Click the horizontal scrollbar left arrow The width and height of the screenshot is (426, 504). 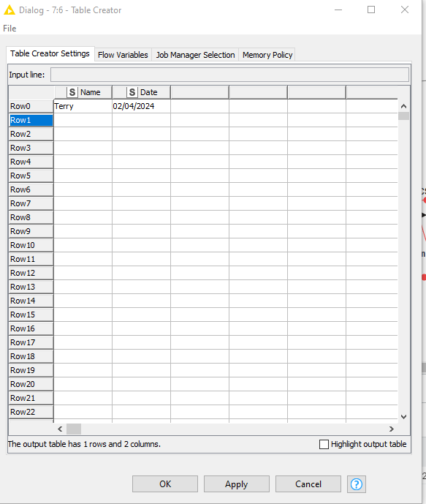60,429
